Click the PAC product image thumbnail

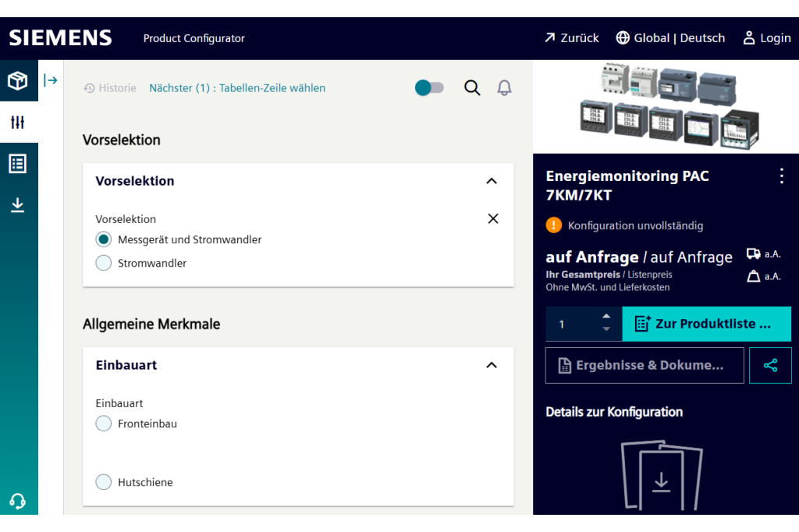point(669,107)
